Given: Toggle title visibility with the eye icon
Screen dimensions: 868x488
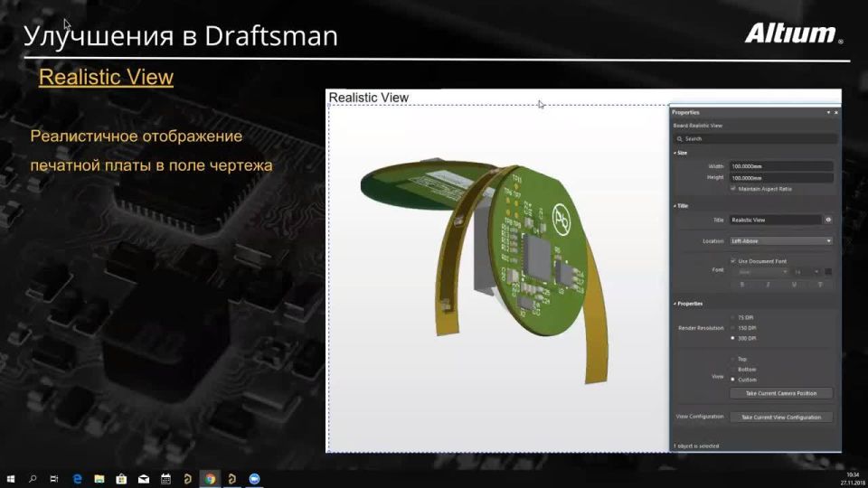Looking at the screenshot, I should 828,220.
